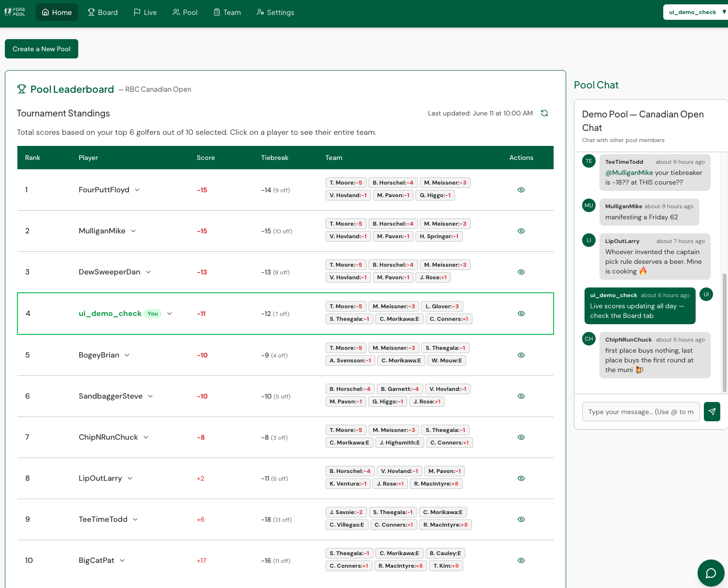
Task: Expand TeeTimeTodd's row chevron
Action: (x=135, y=519)
